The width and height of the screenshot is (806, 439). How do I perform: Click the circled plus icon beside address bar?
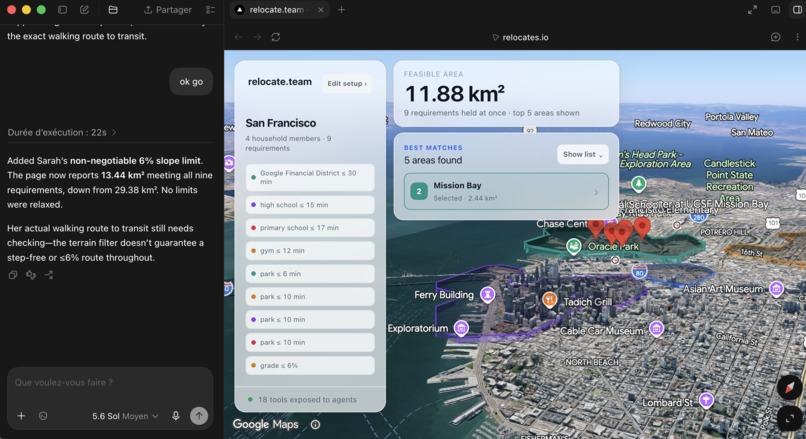776,37
